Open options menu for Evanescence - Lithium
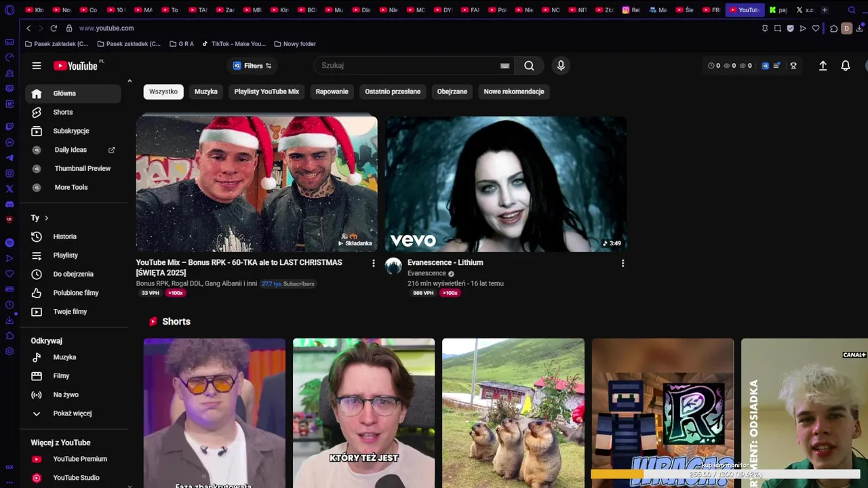Screen dimensions: 868x488 click(x=623, y=263)
